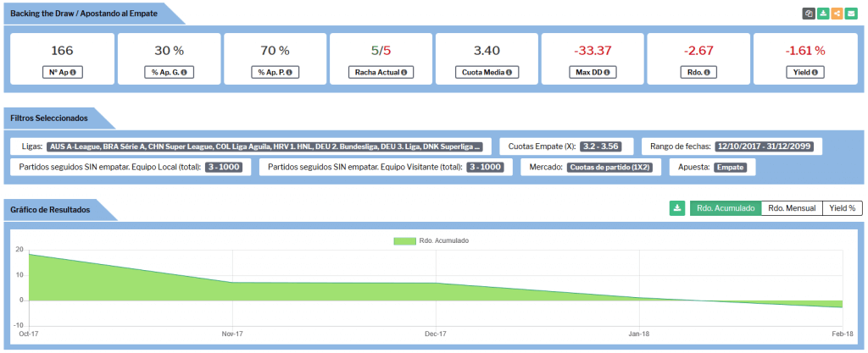Click the dark copy icon at top right
This screenshot has width=868, height=353.
pyautogui.click(x=809, y=13)
